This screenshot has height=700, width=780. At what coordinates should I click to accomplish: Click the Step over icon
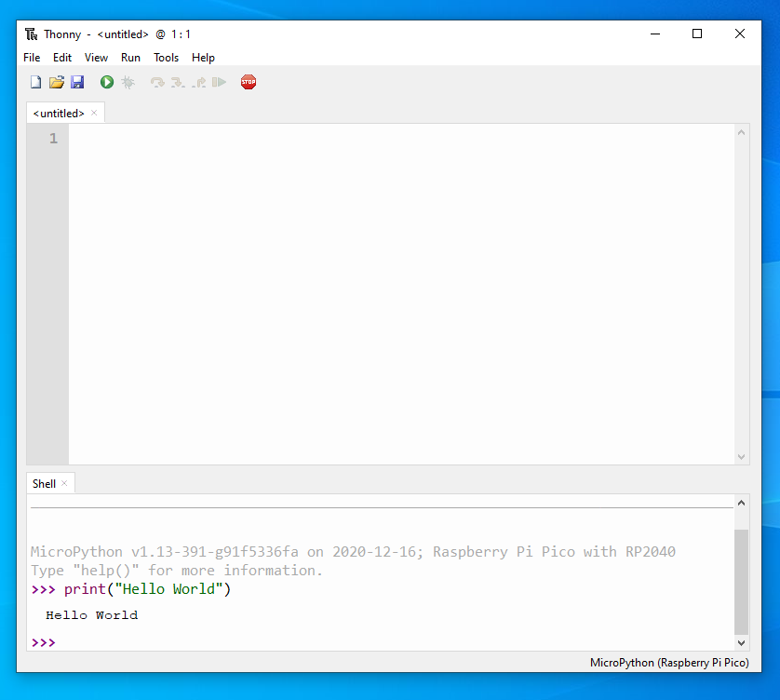157,82
